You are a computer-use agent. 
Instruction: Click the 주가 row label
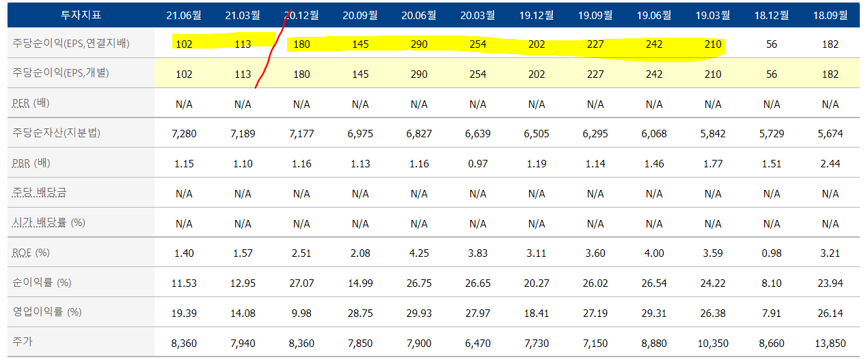click(x=23, y=342)
